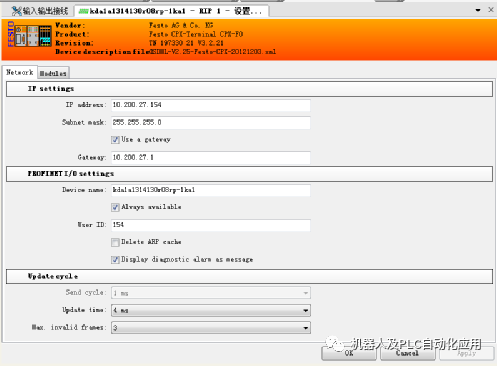Open the Send cycle dropdown
Viewport: 497px width, 366px height.
[x=211, y=293]
